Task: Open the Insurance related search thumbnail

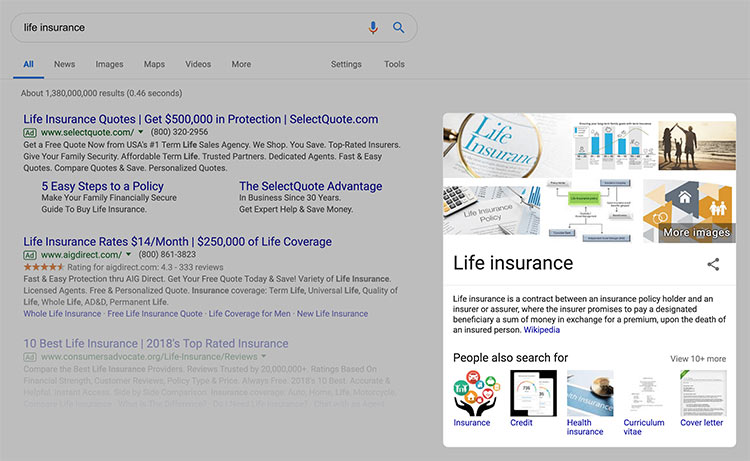Action: pyautogui.click(x=476, y=393)
